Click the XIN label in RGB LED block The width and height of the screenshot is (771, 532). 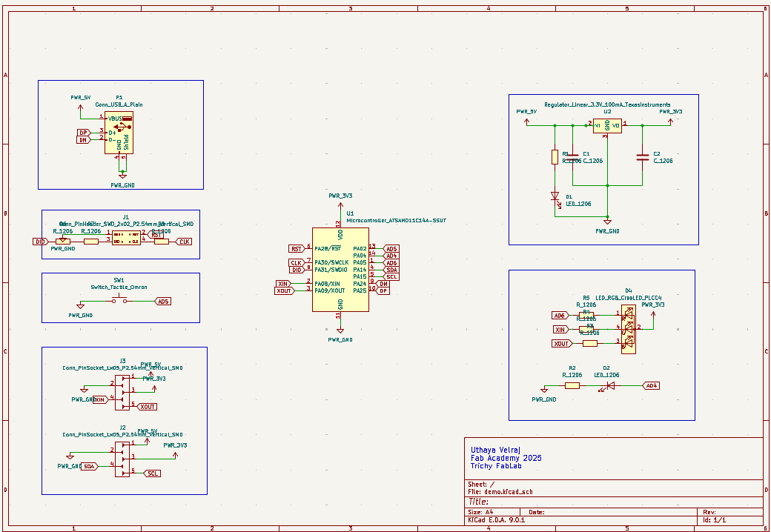coord(560,329)
